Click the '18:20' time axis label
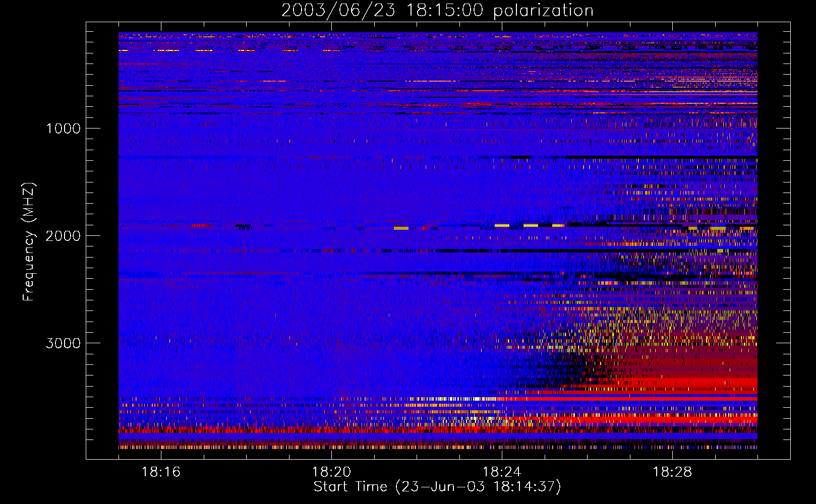Screen dimensions: 816x504 331,472
